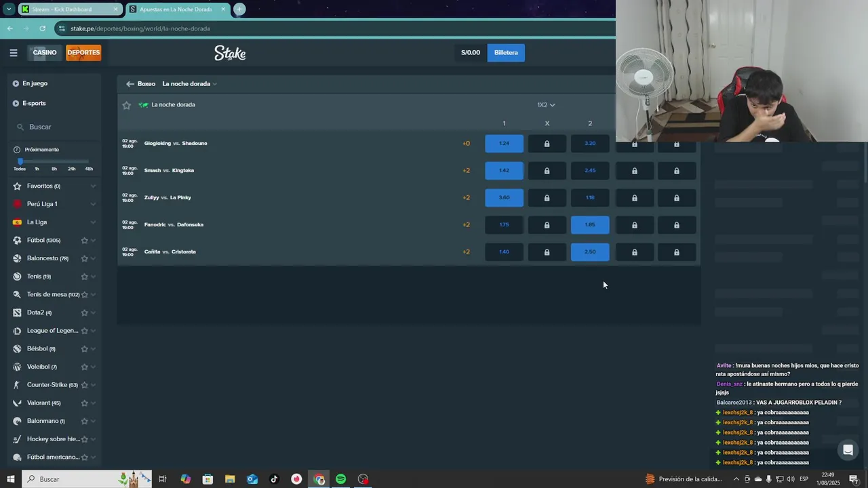Reload the page with browser refresh icon

[43, 28]
